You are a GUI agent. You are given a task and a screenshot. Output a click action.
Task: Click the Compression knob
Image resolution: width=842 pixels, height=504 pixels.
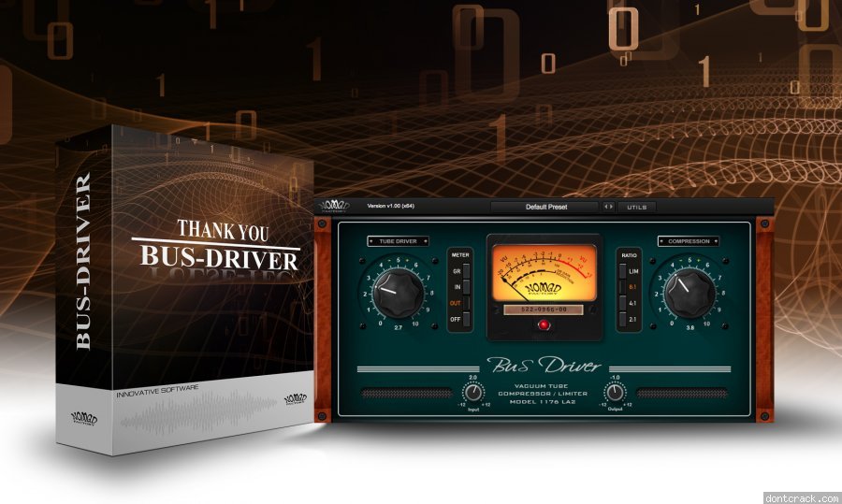pos(689,293)
